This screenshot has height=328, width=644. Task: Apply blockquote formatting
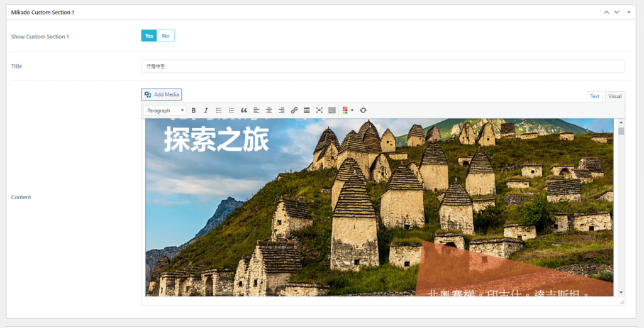point(243,111)
